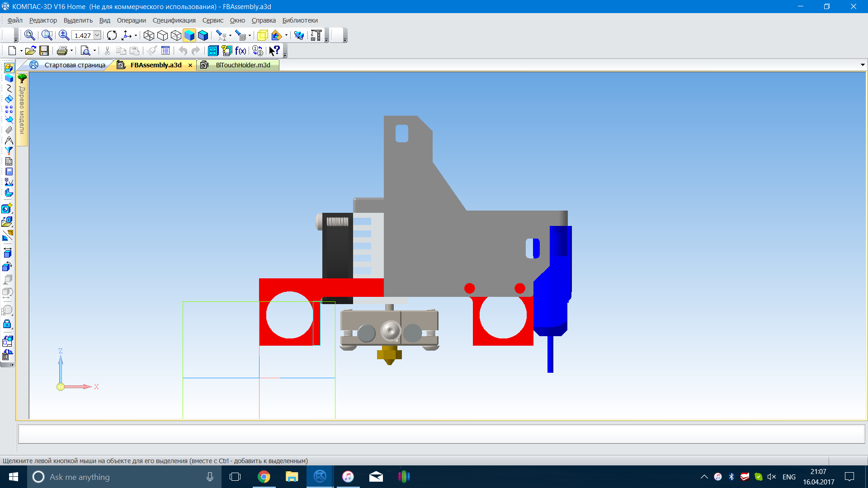Open the Variables f(x) panel
The image size is (868, 488).
pos(241,51)
